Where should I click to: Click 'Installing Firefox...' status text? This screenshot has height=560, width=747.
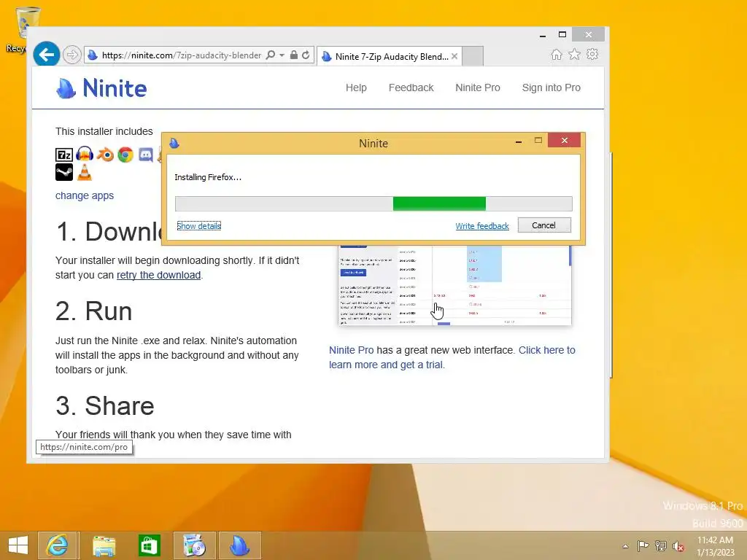coord(208,177)
